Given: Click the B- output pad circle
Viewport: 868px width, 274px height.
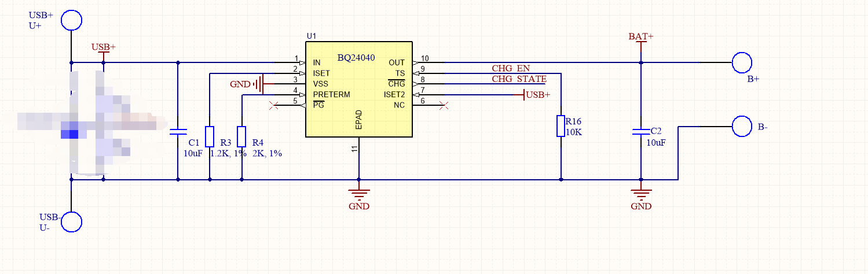Looking at the screenshot, I should [742, 126].
